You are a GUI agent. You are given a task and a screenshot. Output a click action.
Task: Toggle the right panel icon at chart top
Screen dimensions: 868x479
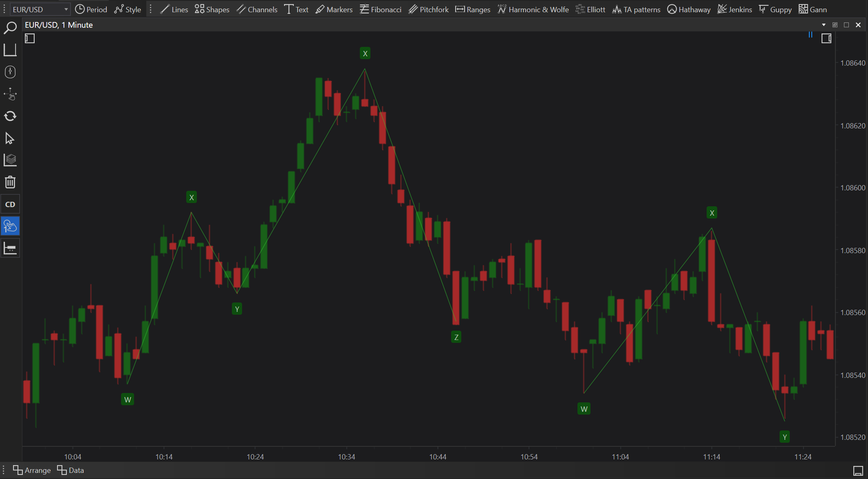click(x=826, y=38)
